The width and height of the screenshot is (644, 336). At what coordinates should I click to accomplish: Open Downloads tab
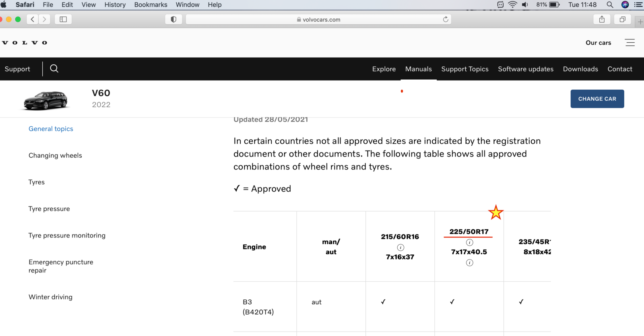[x=580, y=69]
